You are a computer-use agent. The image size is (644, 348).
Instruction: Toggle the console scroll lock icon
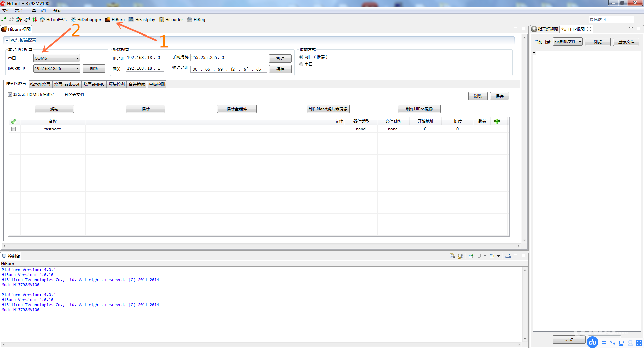pos(461,256)
